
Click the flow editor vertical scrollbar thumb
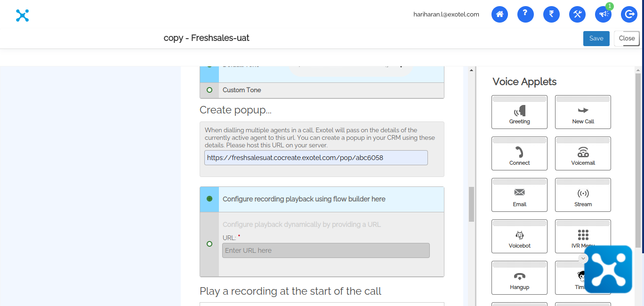click(471, 204)
